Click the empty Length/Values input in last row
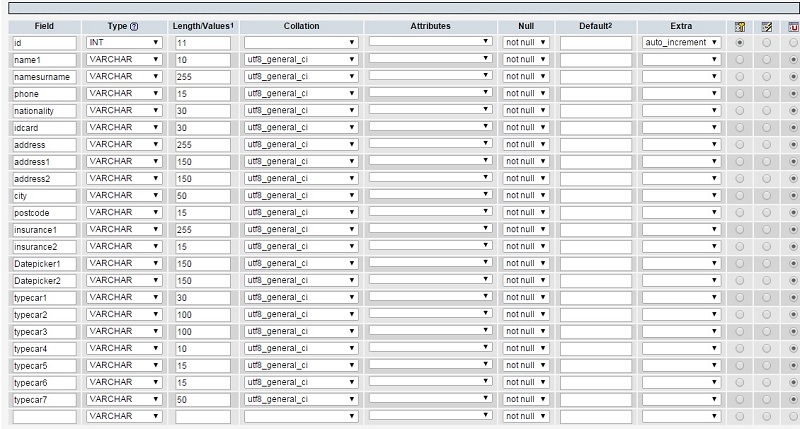The height and width of the screenshot is (429, 800). (203, 416)
